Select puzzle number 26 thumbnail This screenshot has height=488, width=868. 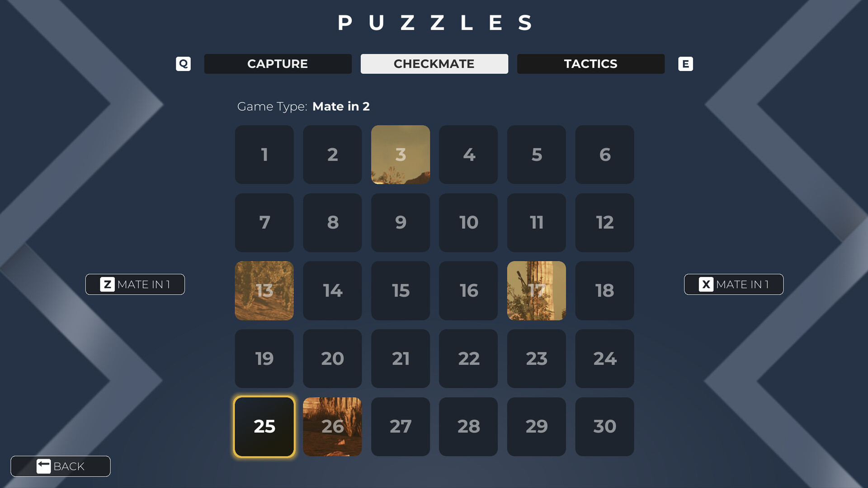332,427
